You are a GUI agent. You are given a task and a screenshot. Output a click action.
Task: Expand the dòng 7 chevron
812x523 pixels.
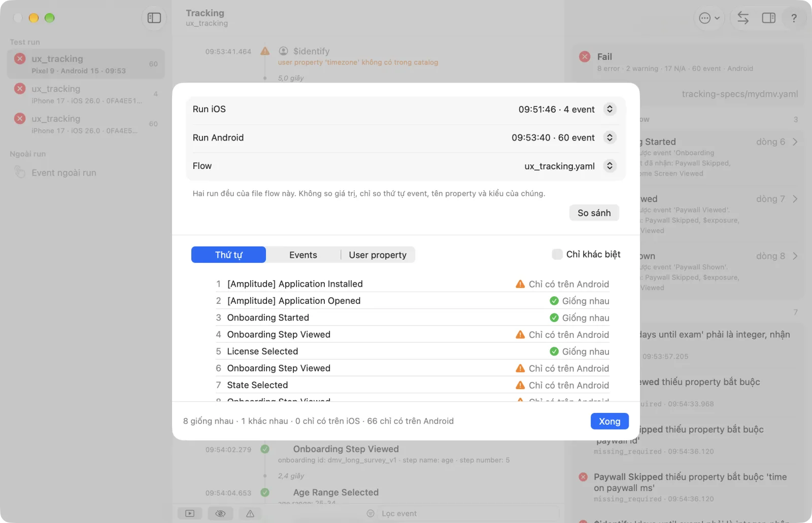795,199
